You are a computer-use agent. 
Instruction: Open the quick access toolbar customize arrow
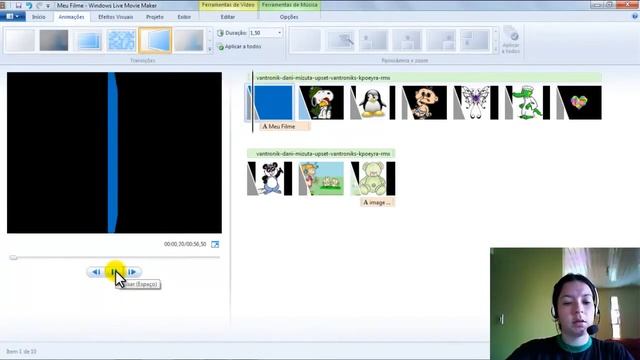pyautogui.click(x=48, y=6)
